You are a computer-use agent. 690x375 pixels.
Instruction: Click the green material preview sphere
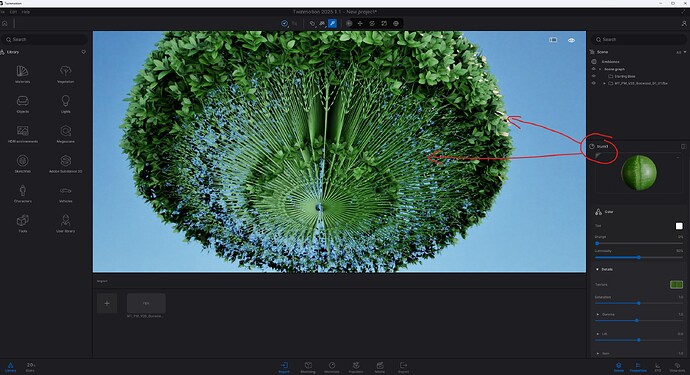pyautogui.click(x=639, y=173)
